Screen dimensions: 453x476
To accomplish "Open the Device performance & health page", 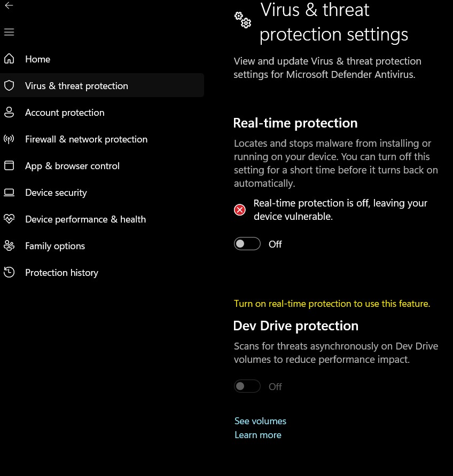I will [85, 219].
